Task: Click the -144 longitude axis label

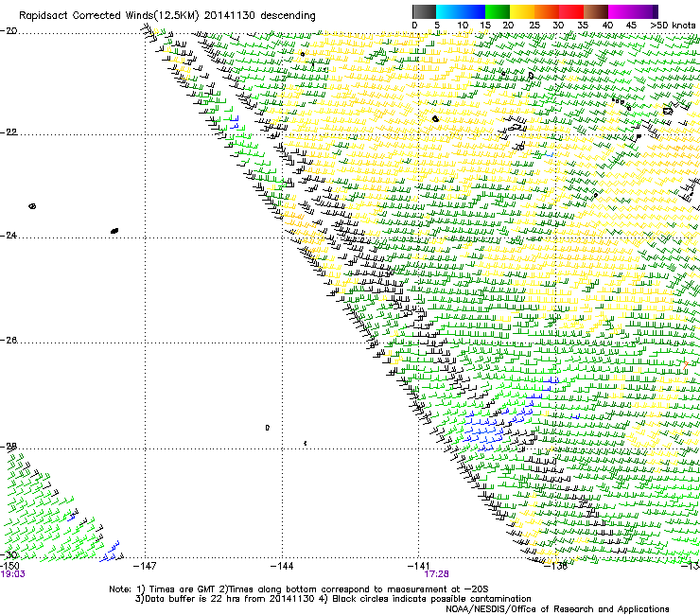Action: pos(282,567)
